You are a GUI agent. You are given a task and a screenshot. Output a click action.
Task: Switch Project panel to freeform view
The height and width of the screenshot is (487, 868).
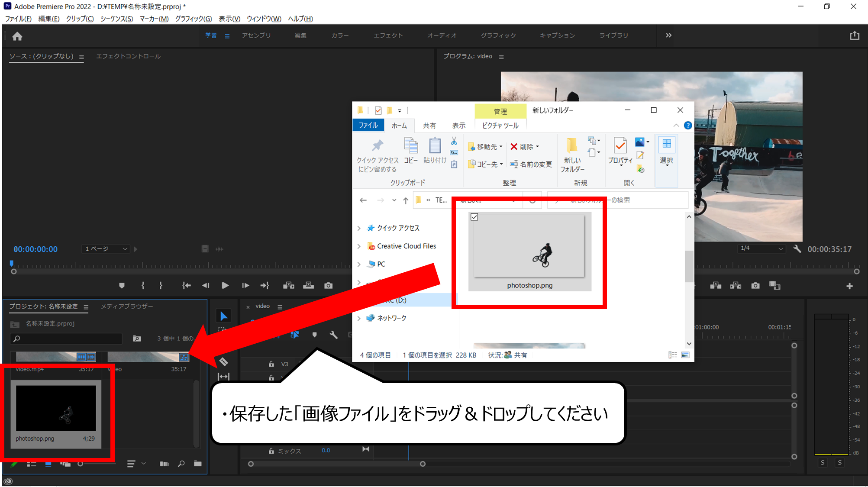tap(65, 464)
